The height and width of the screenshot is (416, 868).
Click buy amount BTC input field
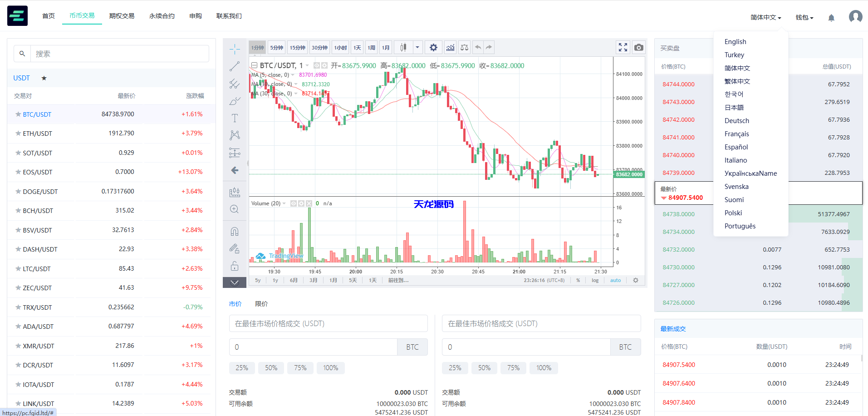(x=313, y=347)
